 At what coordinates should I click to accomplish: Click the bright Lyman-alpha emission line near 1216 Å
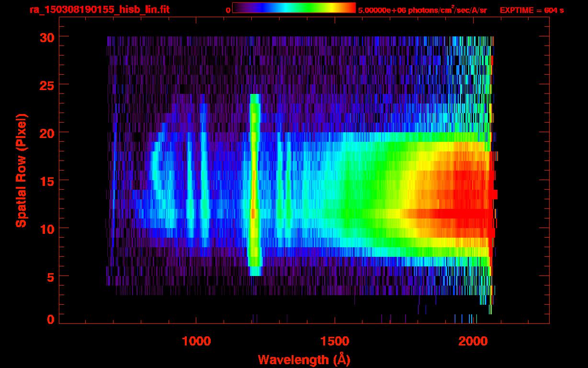255,185
